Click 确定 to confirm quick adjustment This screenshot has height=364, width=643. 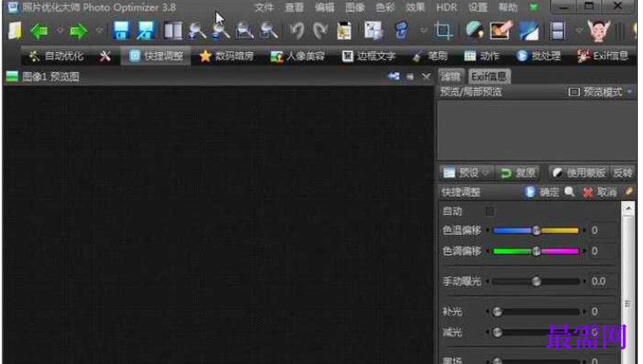click(x=541, y=192)
